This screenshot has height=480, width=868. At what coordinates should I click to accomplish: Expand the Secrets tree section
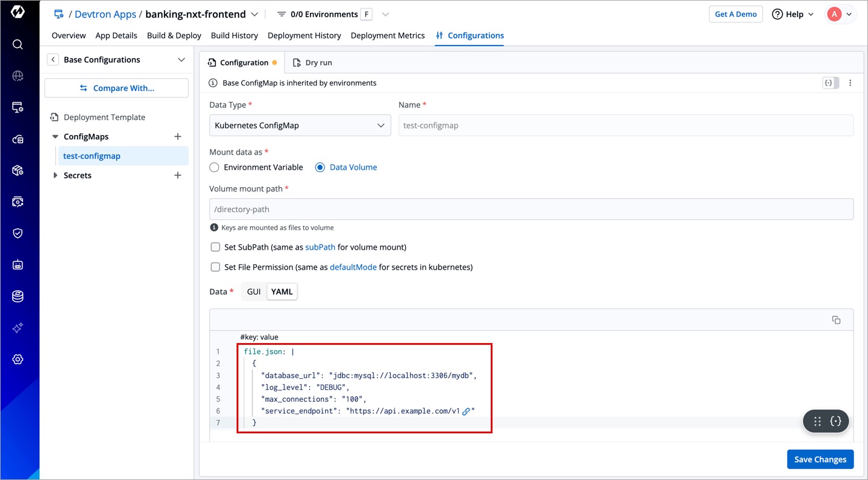click(55, 175)
